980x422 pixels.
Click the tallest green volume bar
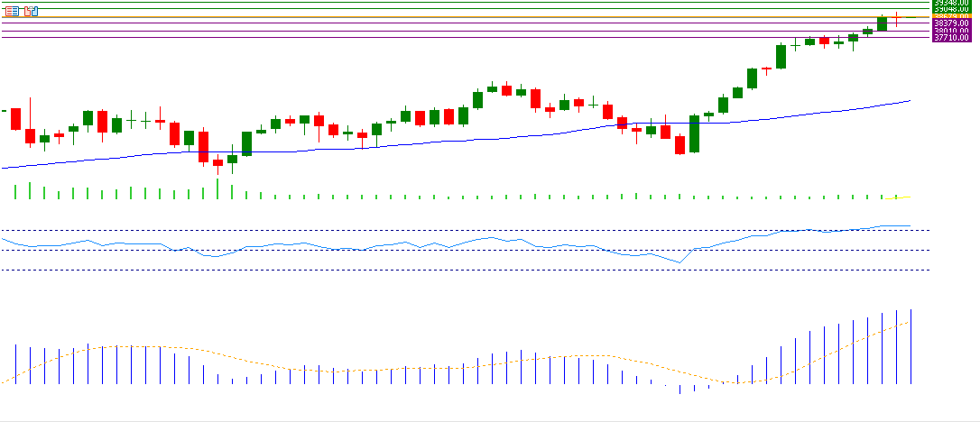point(217,188)
